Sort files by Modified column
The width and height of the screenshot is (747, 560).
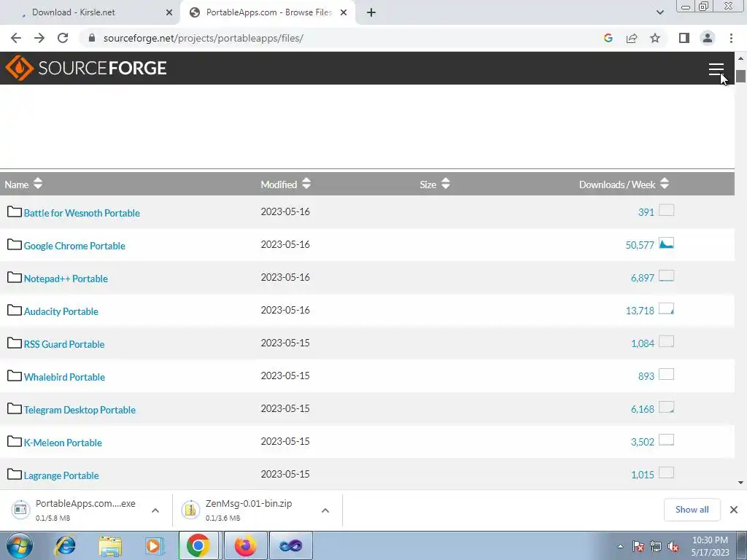tap(285, 184)
